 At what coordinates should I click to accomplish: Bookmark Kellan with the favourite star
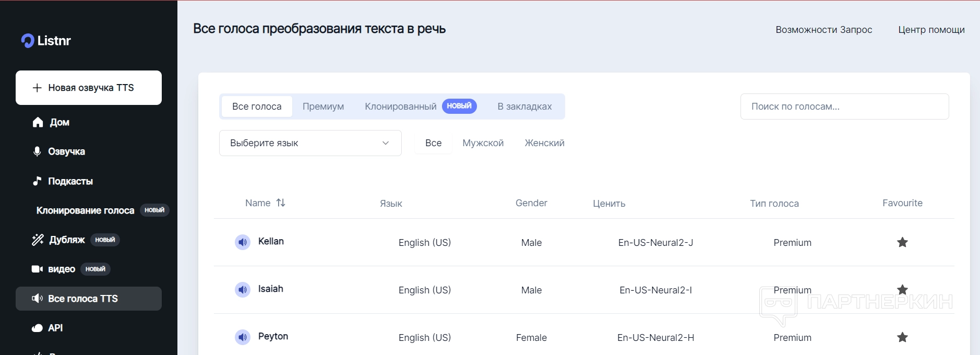(902, 242)
